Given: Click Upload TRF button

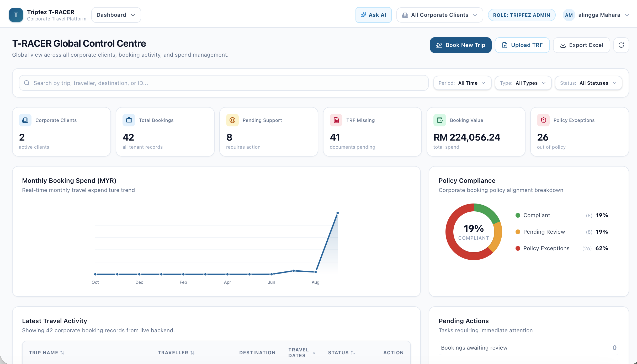Looking at the screenshot, I should pyautogui.click(x=522, y=45).
